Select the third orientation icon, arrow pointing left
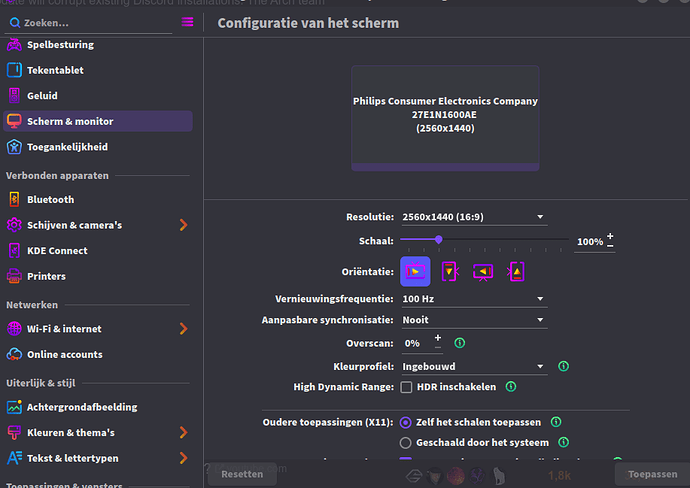This screenshot has height=488, width=690. 483,272
